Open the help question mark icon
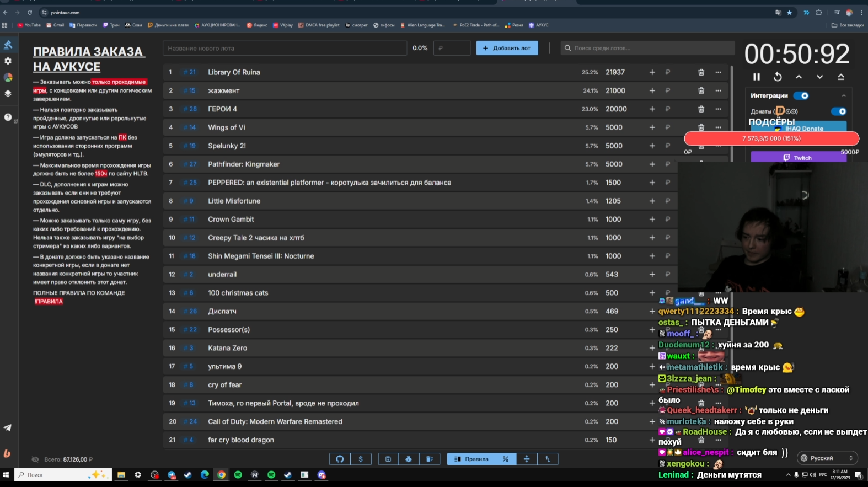The width and height of the screenshot is (868, 487). [8, 117]
